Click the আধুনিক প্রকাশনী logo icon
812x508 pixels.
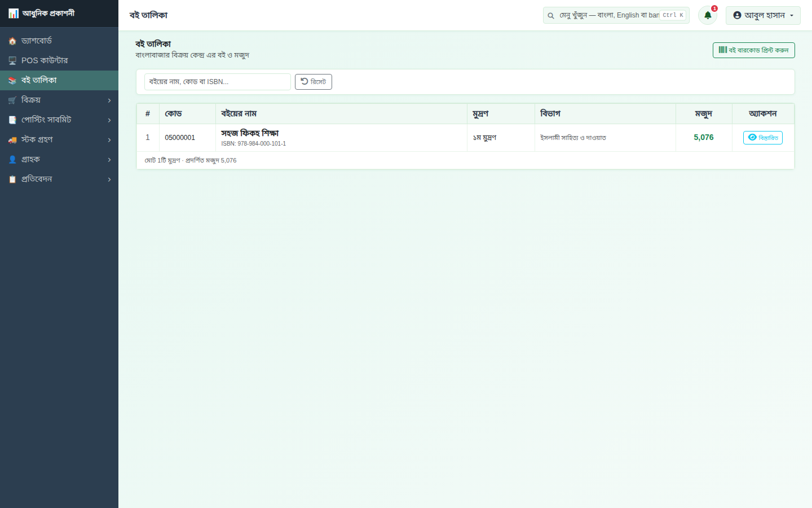(x=13, y=13)
